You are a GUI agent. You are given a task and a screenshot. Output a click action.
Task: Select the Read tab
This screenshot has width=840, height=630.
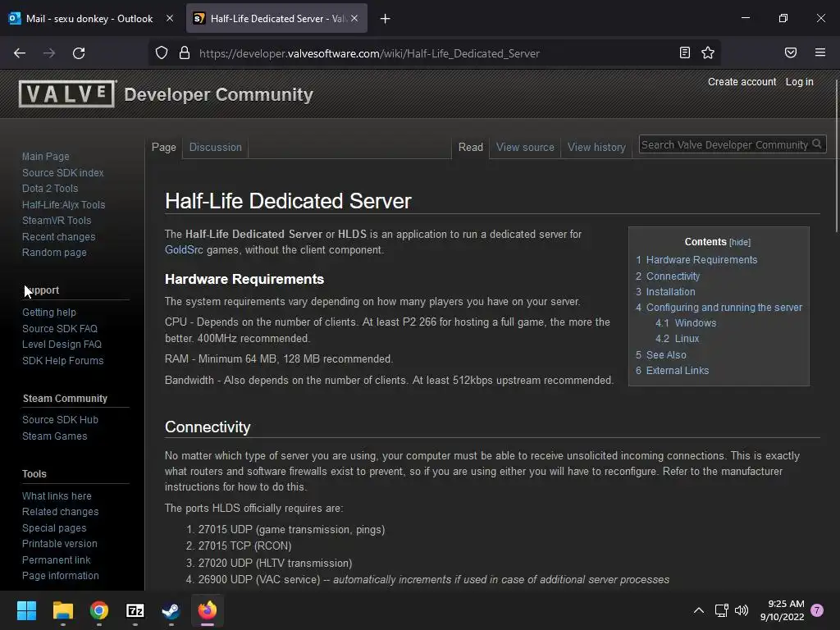(471, 147)
